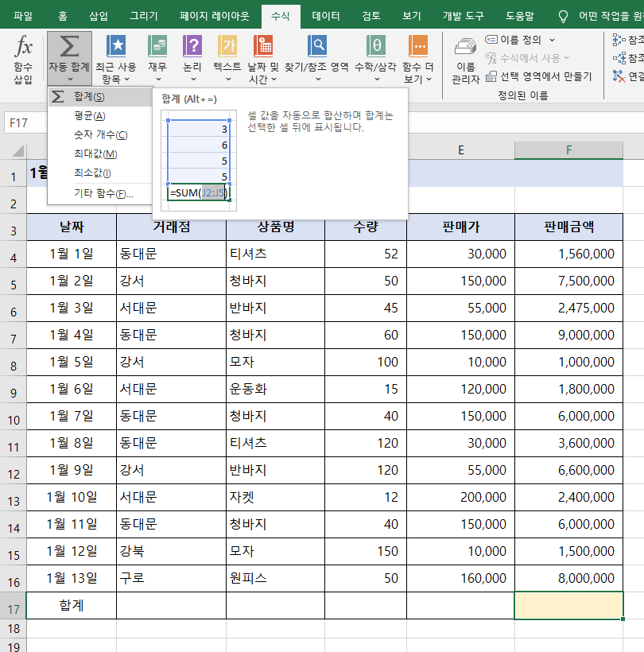Open the 날짜 및 시간 functions icon

click(263, 45)
